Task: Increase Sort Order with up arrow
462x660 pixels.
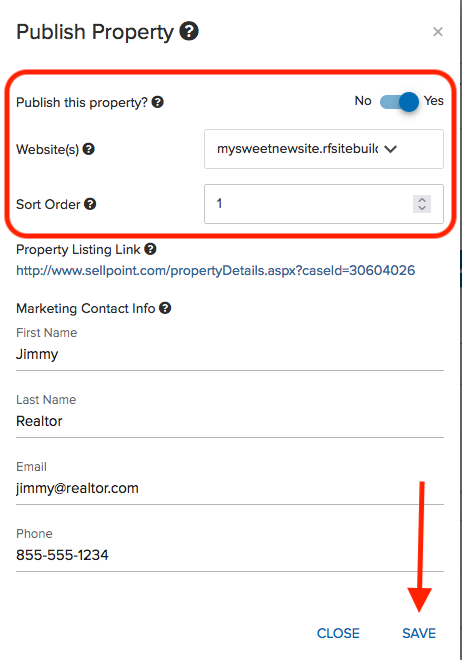Action: point(422,200)
